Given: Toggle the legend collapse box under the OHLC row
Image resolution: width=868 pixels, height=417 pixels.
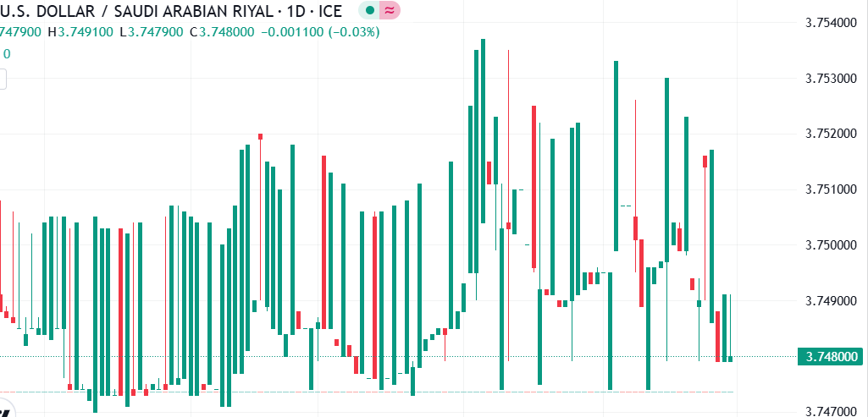Looking at the screenshot, I should tap(3, 80).
